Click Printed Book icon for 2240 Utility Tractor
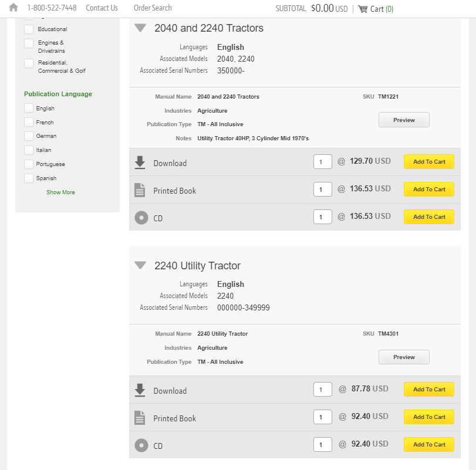The height and width of the screenshot is (470, 476). [140, 418]
